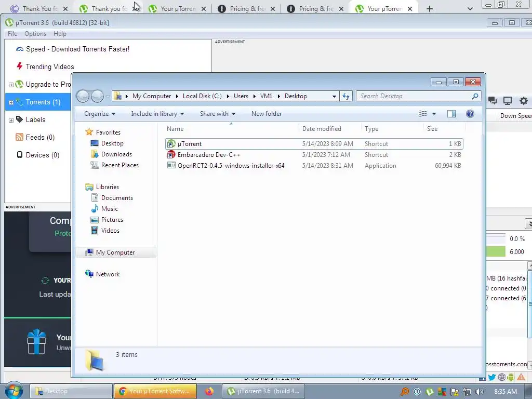Click the Search Desktop field
This screenshot has width=532, height=399.
418,96
